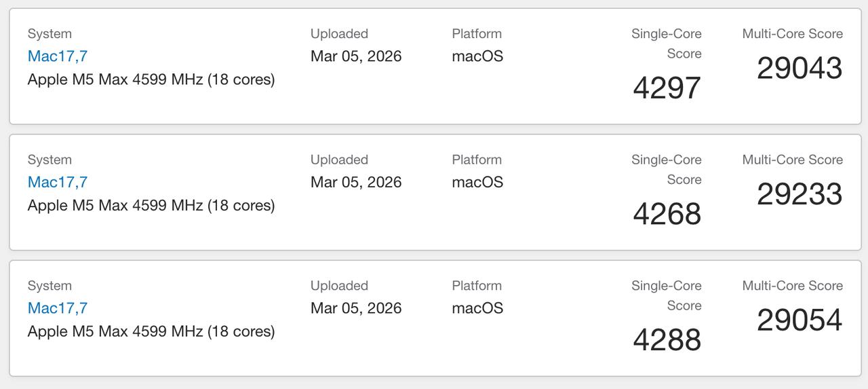
Task: Click the upload date in the 29233 result
Action: 356,182
